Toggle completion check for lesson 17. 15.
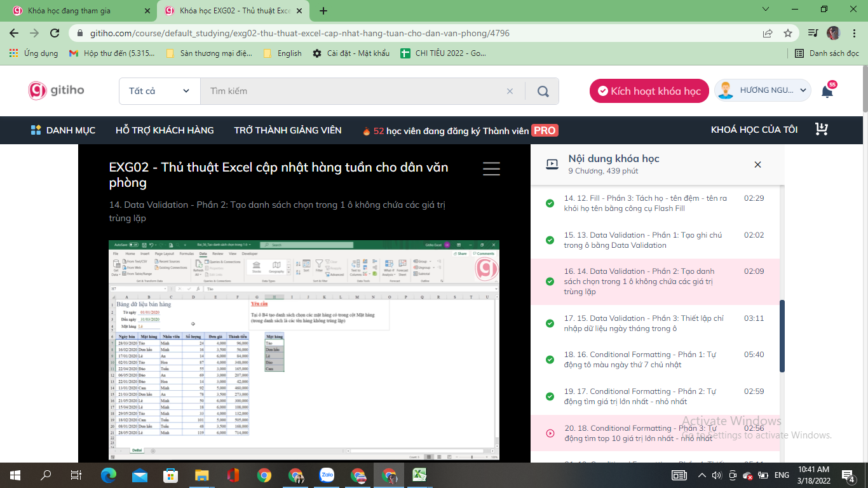 pos(550,323)
